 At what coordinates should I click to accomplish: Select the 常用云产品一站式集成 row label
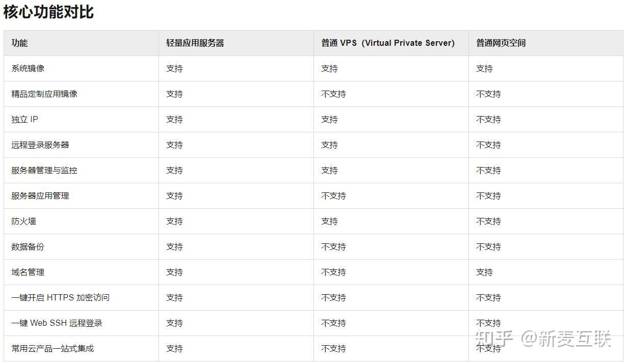coord(53,349)
